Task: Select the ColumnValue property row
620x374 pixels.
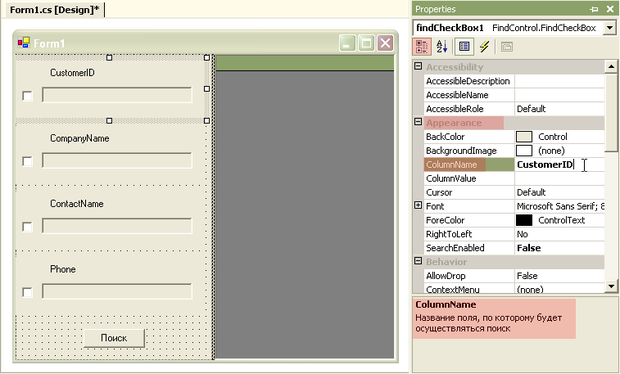Action: click(x=514, y=178)
